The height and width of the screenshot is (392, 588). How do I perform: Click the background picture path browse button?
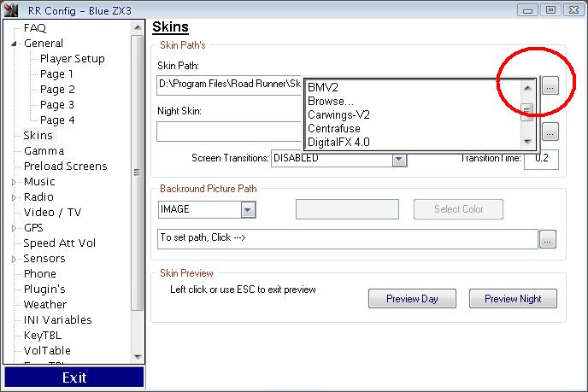[547, 239]
